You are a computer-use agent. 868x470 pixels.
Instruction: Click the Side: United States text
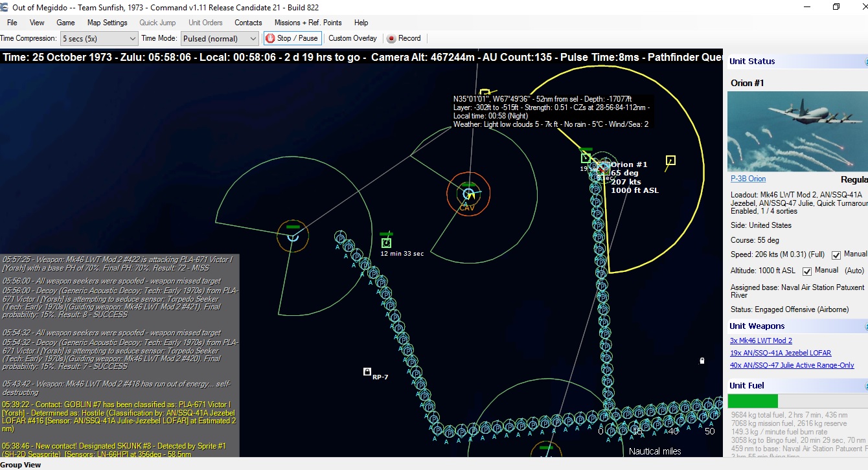761,225
